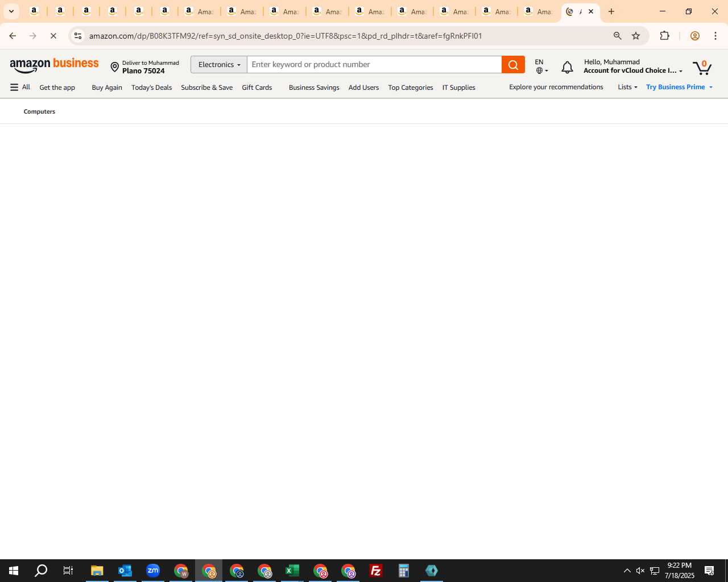Open a new browser tab

(x=611, y=11)
